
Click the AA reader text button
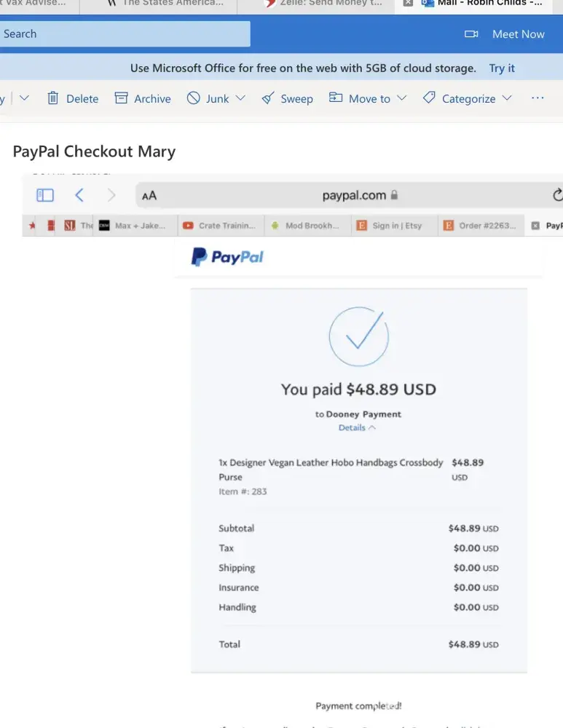[x=149, y=196]
